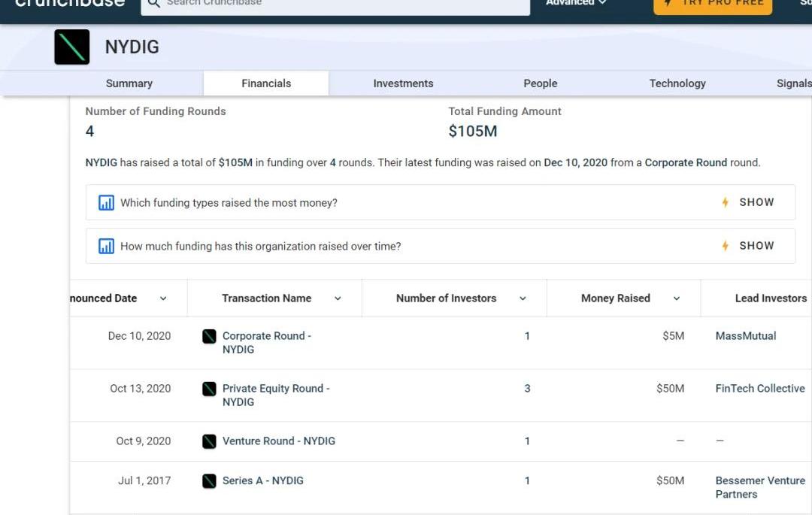Click the NYDIG icon in Corporate Round row
This screenshot has width=812, height=515.
pos(209,336)
